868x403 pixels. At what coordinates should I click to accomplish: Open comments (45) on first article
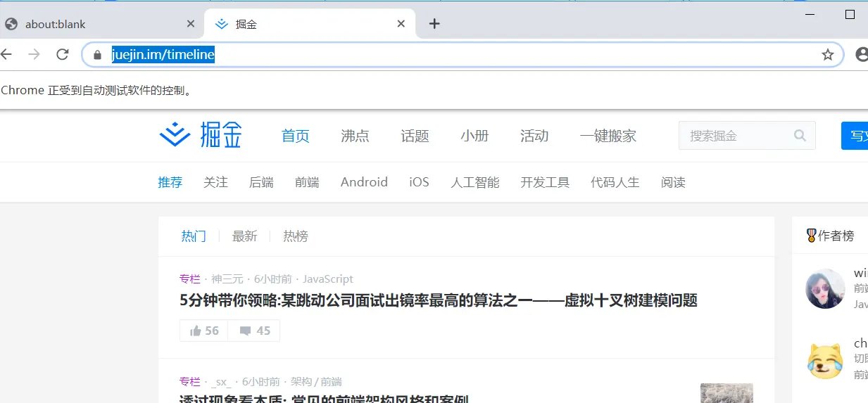click(254, 331)
